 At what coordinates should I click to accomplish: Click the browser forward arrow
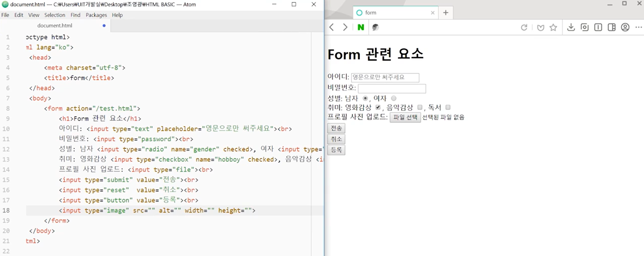345,27
